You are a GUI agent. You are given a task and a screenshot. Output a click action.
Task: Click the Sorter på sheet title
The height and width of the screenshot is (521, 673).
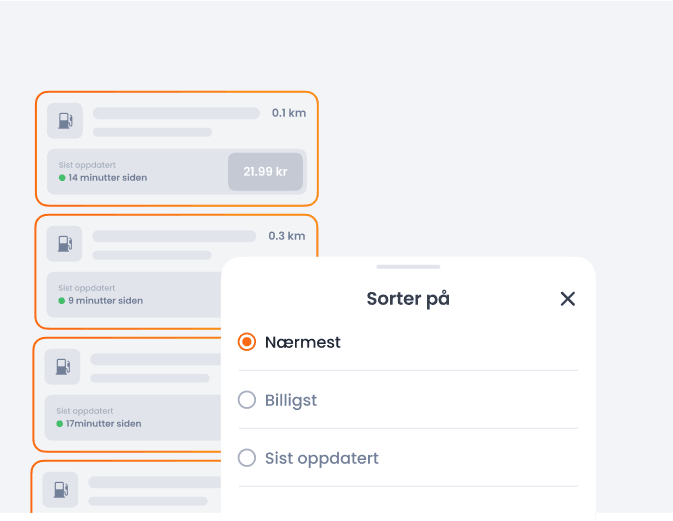[x=408, y=299]
